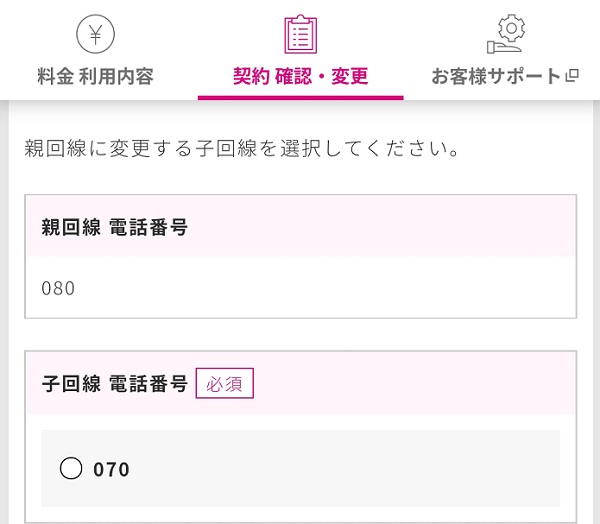Switch to 契約 確認・変更 tab

point(301,76)
